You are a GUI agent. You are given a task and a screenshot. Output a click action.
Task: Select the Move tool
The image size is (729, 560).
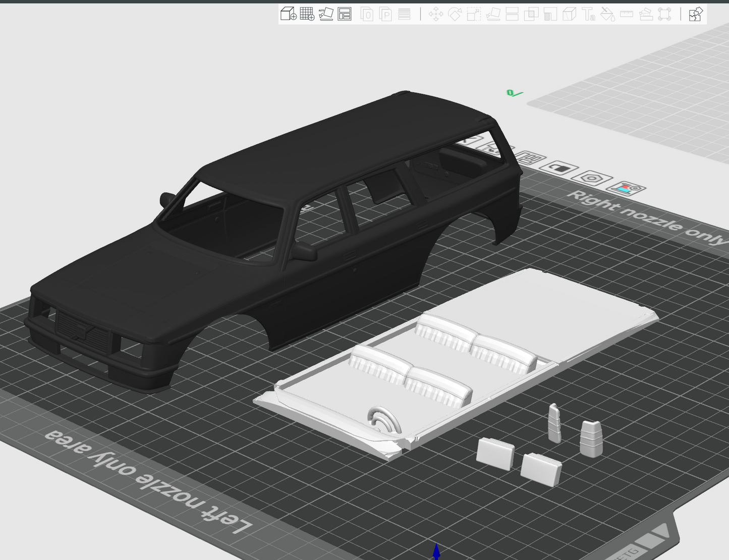click(x=436, y=14)
